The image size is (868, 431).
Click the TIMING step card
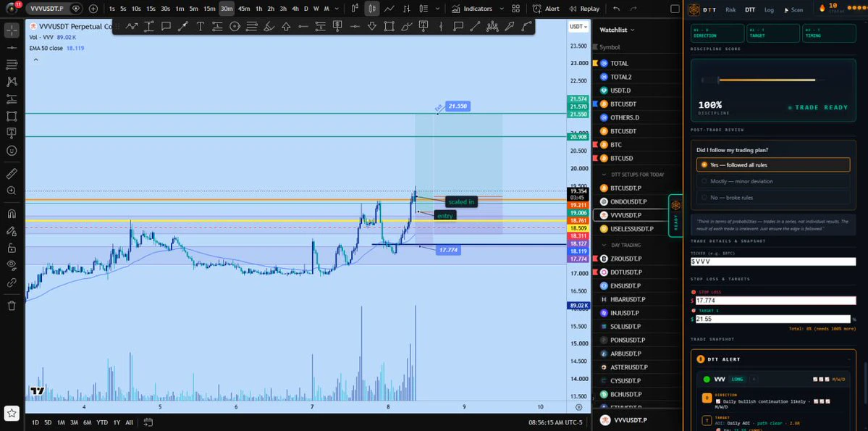(x=829, y=33)
